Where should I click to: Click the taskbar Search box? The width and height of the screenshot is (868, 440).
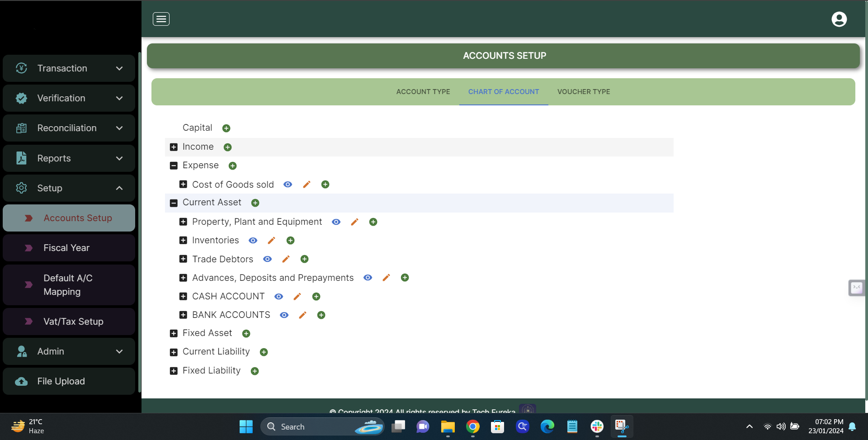tap(322, 426)
